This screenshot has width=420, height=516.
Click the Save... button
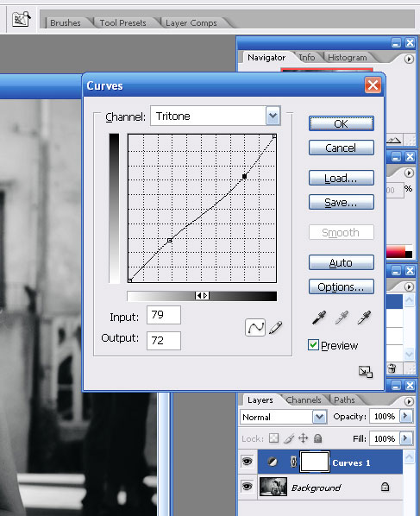(x=341, y=202)
